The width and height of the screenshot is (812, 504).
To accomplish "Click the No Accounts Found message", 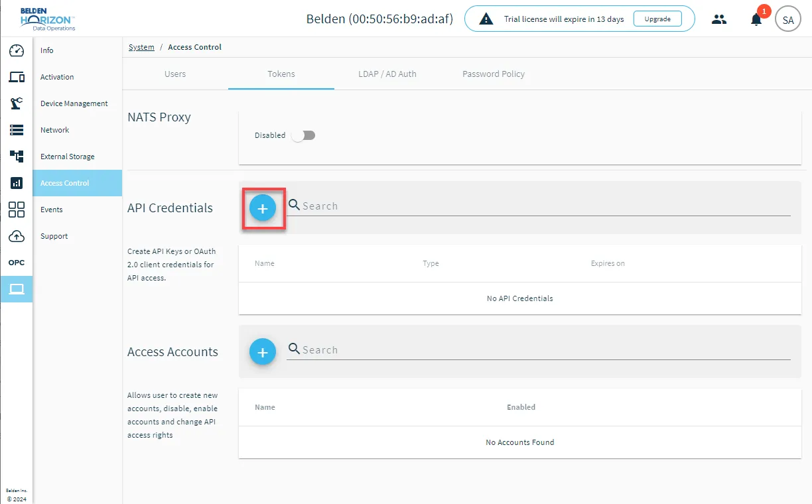I will click(x=520, y=442).
